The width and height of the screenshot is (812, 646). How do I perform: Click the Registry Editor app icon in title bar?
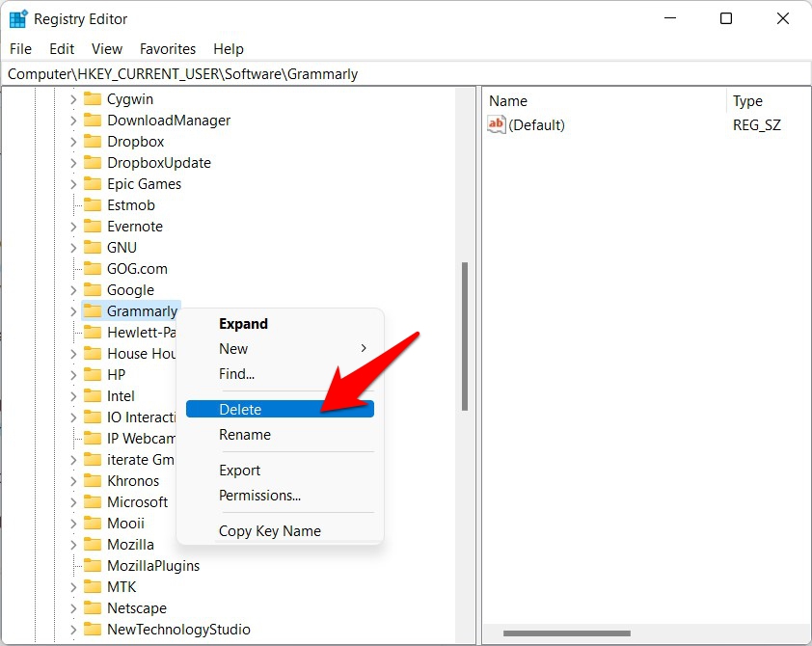[x=17, y=18]
